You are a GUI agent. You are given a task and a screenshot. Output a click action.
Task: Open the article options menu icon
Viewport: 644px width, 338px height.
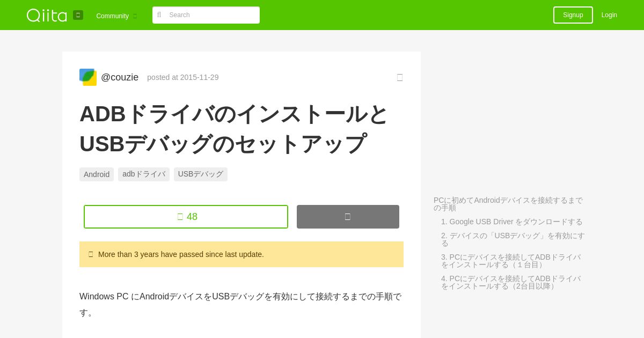point(400,77)
